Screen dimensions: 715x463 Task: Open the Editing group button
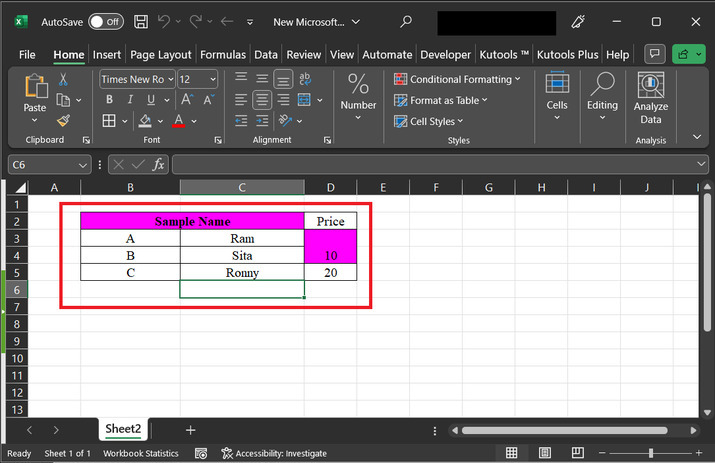coord(602,96)
